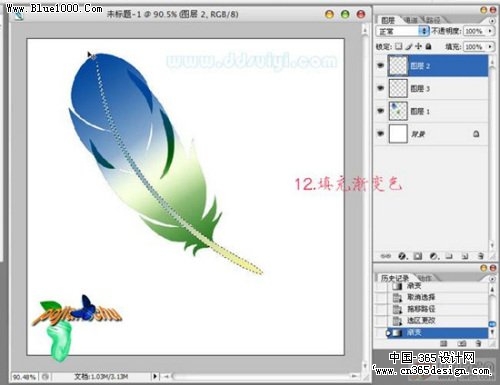Create a new layer with the page icon
500x385 pixels.
tap(465, 256)
